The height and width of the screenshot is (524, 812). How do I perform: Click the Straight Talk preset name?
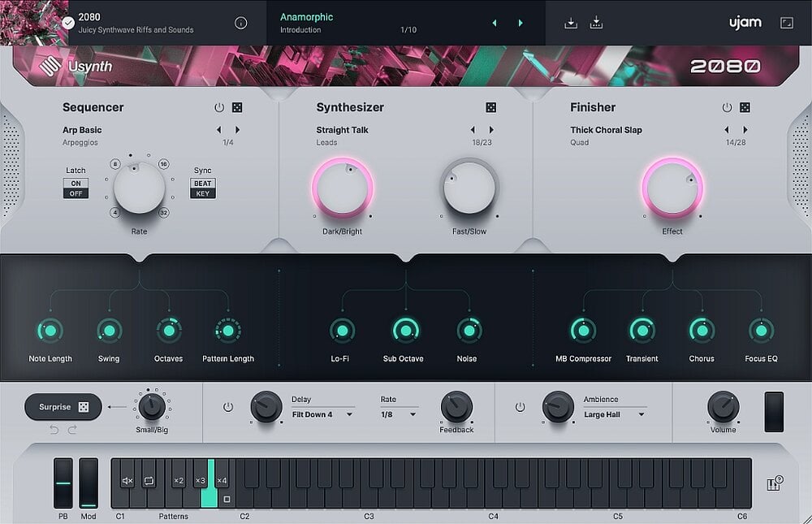click(343, 129)
